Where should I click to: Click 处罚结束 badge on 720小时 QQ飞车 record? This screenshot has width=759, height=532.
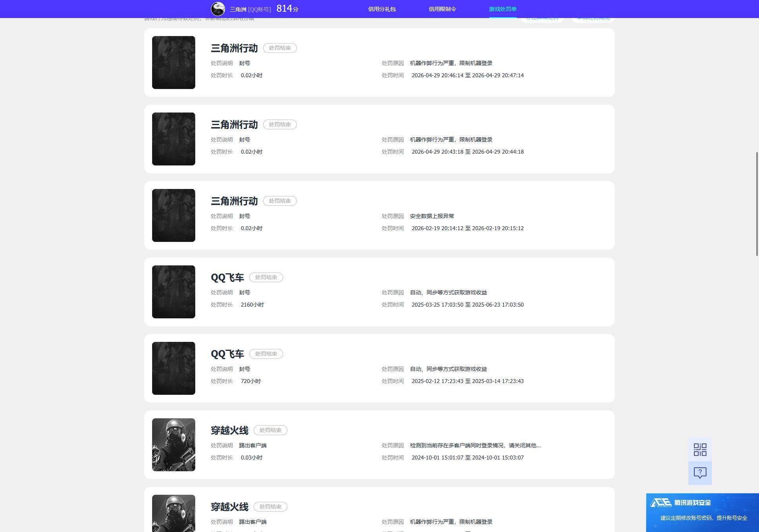[x=266, y=354]
